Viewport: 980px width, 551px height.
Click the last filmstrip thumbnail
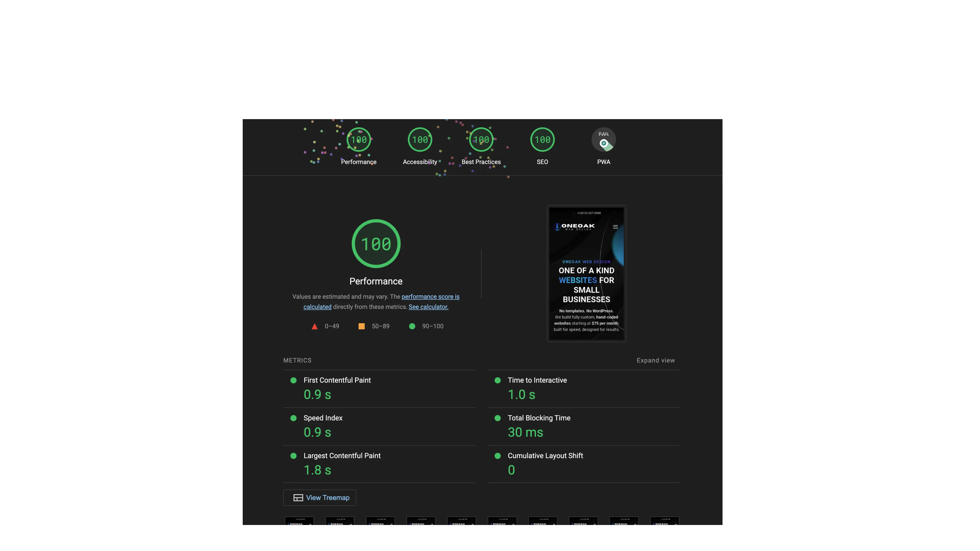(x=664, y=522)
